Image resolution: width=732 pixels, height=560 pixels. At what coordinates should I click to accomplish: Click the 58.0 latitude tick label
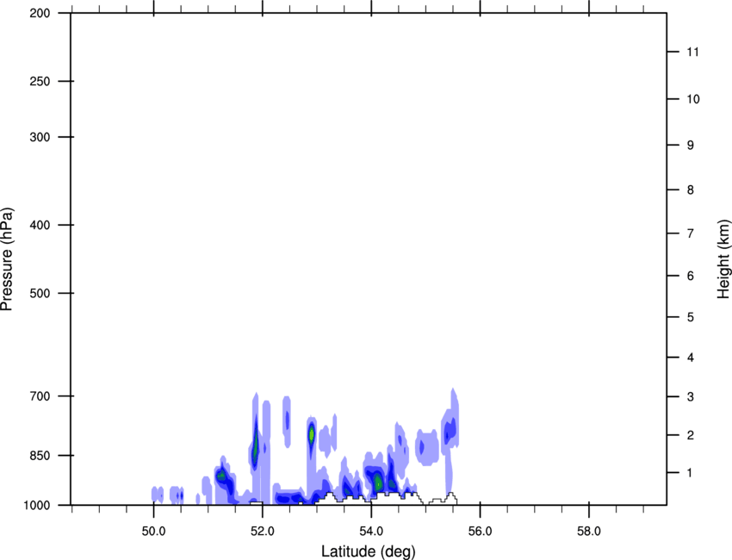[x=589, y=532]
